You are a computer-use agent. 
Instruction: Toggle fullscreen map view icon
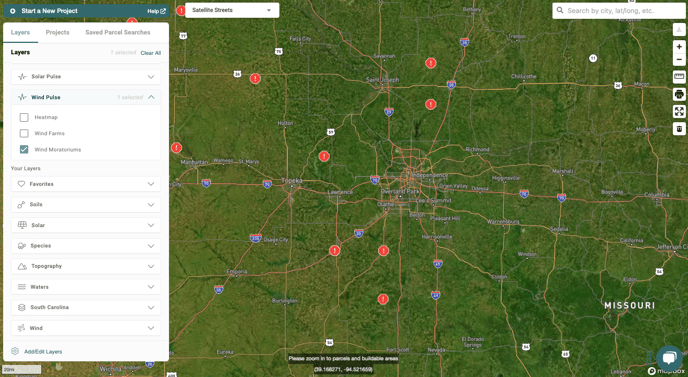(x=679, y=111)
